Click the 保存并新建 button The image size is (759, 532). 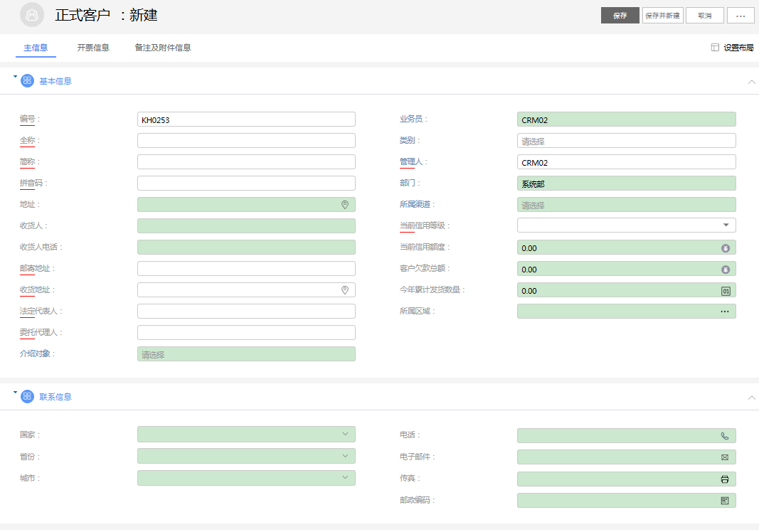click(662, 16)
